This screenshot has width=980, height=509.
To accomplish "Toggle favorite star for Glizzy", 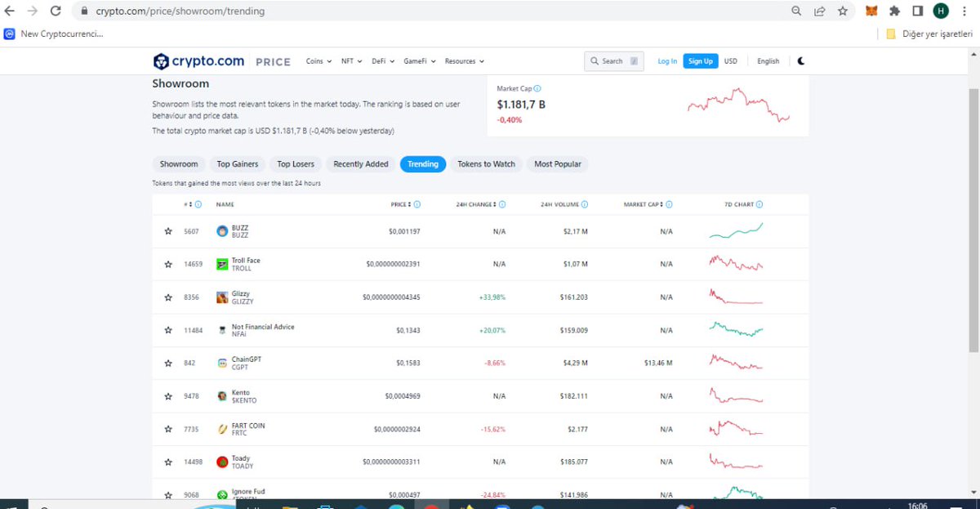I will (168, 297).
